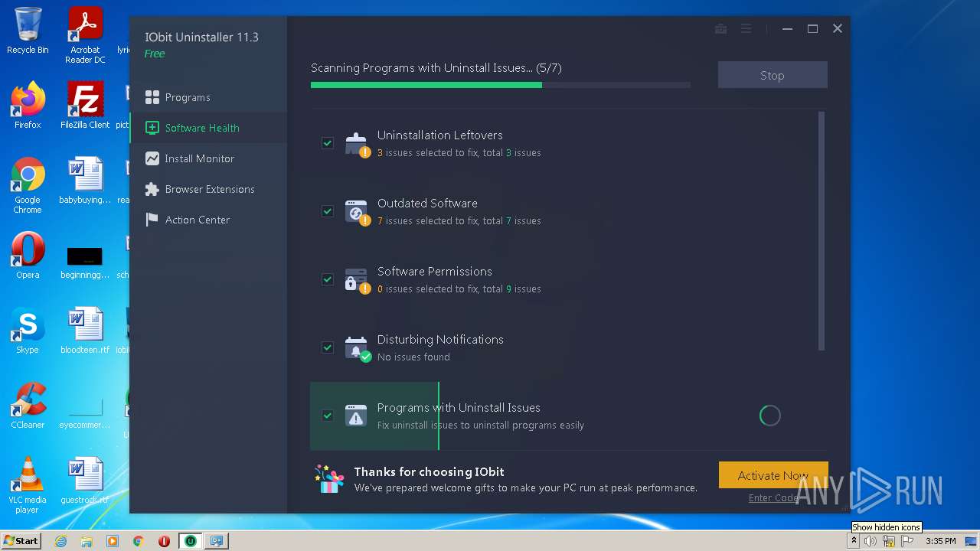This screenshot has width=980, height=551.
Task: Click the Software Permissions lock icon
Action: click(x=356, y=279)
